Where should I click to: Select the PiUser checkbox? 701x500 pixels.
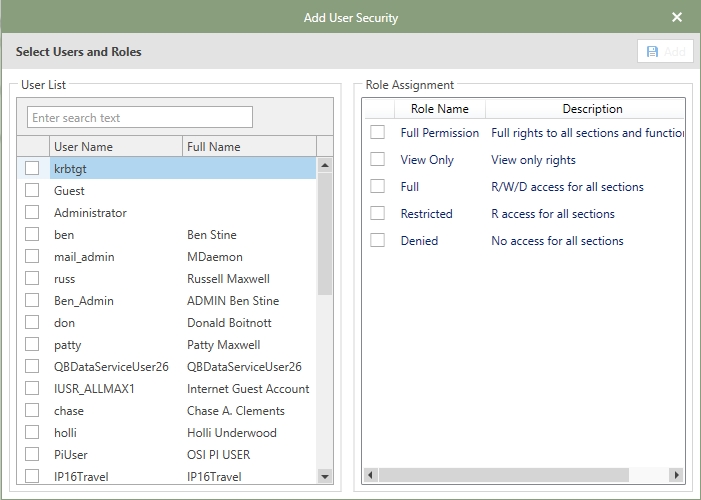32,454
